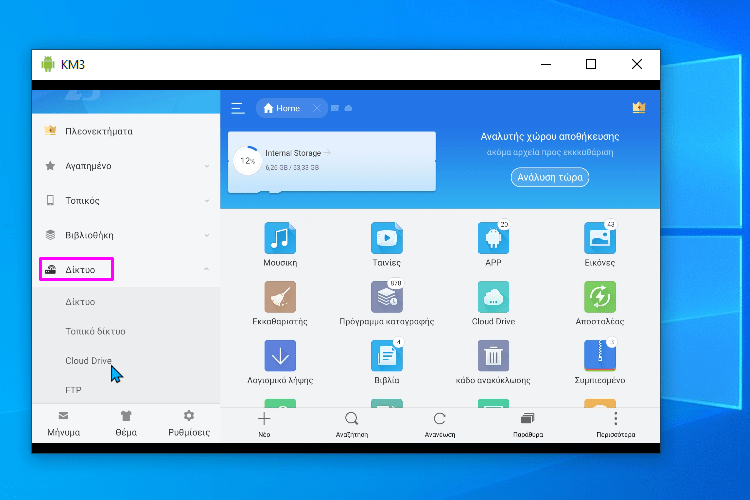Viewport: 750px width, 500px height.
Task: Open the hamburger menu icon
Action: 238,108
